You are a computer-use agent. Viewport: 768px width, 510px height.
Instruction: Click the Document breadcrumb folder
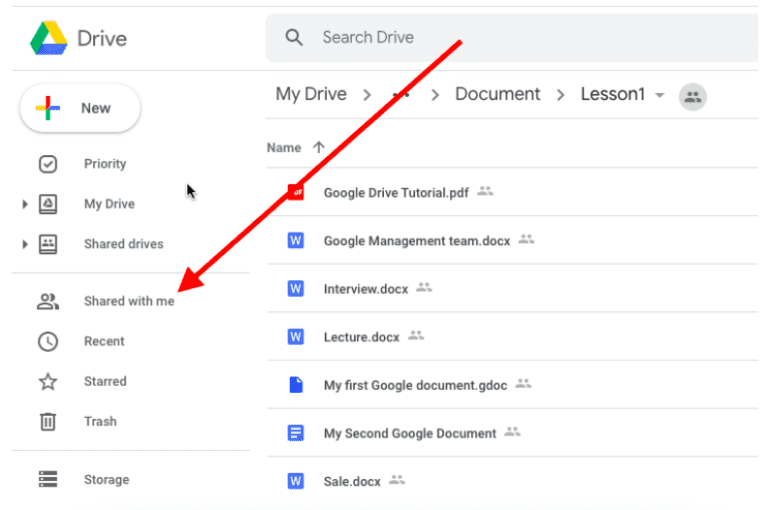[498, 94]
